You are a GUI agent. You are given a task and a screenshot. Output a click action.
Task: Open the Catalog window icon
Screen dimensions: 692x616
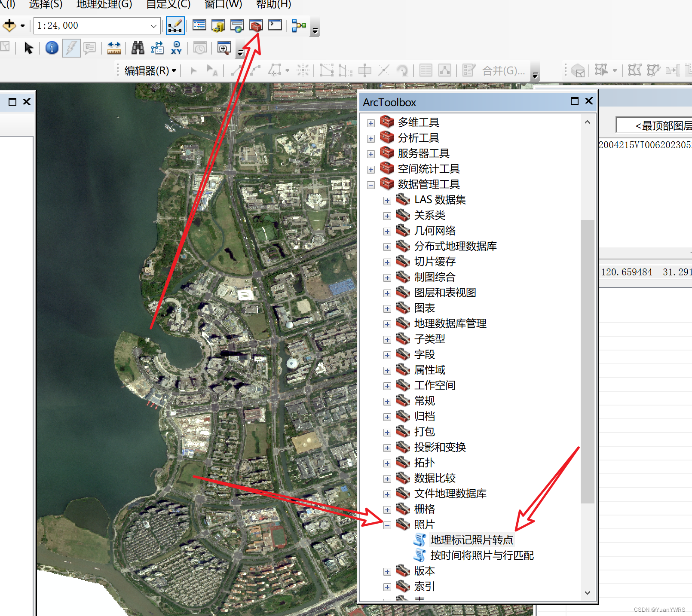coord(218,26)
